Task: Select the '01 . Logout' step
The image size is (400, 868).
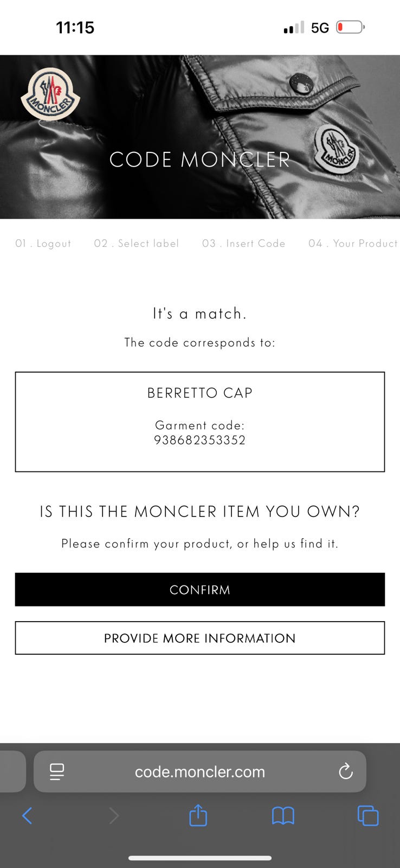Action: [43, 244]
